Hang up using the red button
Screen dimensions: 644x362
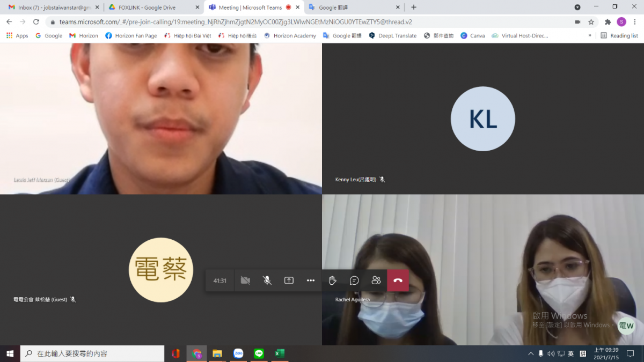click(398, 280)
